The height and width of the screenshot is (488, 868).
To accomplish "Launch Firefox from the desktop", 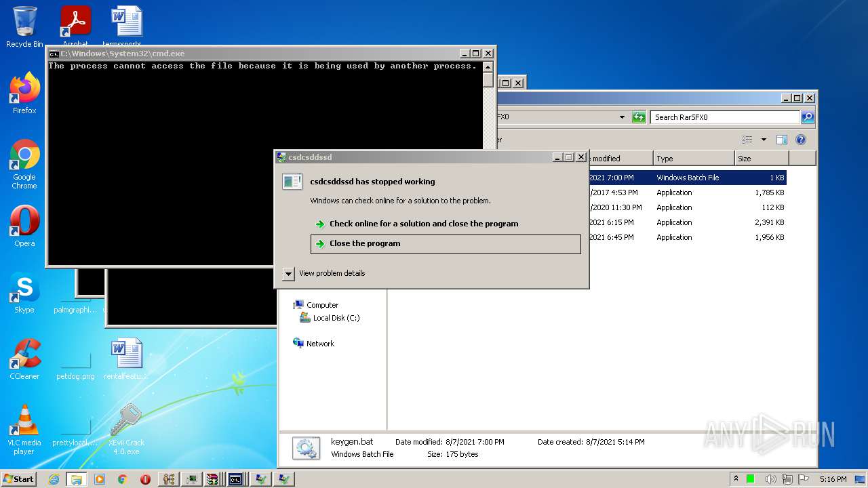I will tap(24, 93).
